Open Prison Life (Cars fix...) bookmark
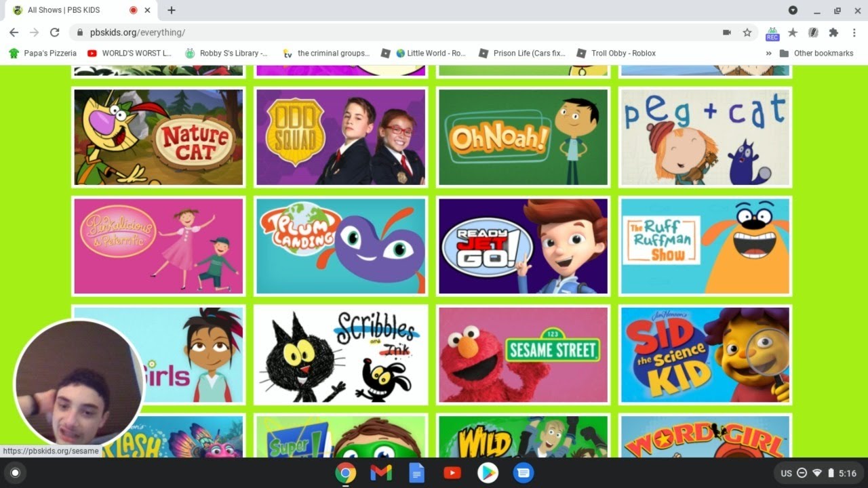 (522, 53)
